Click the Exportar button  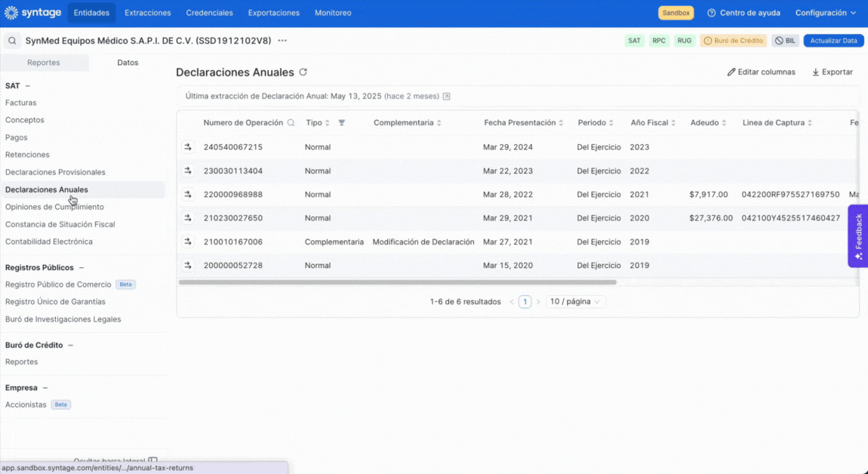(x=833, y=72)
